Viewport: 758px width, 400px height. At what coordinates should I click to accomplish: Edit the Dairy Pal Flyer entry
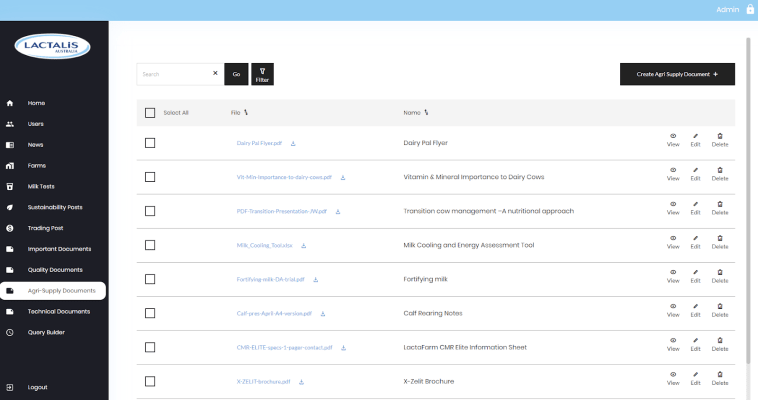pos(695,140)
